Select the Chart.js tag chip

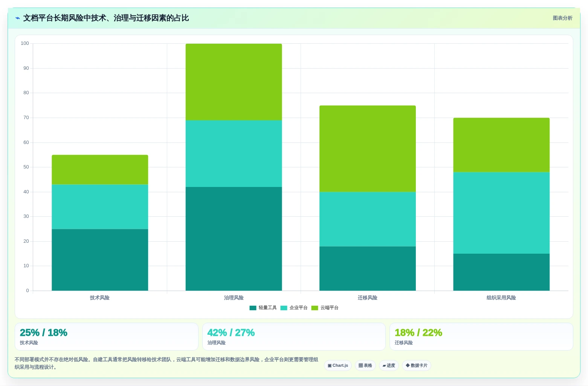(338, 366)
